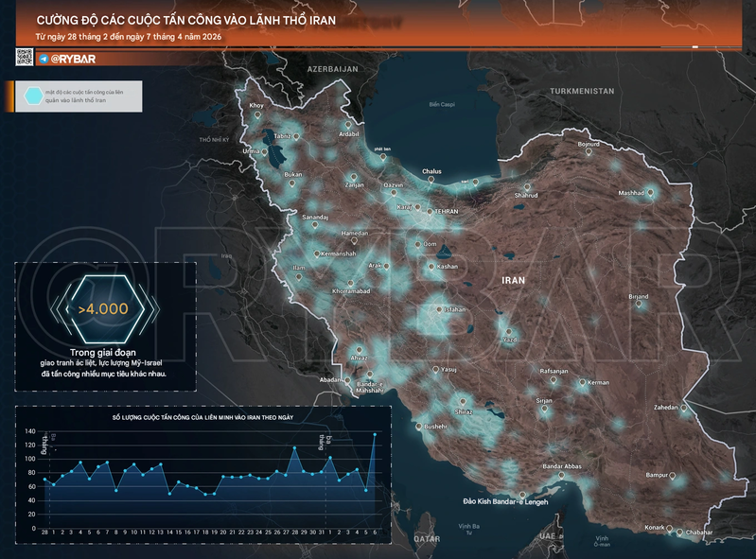Select the Tabriz location pin
This screenshot has height=559, width=756.
tap(296, 137)
